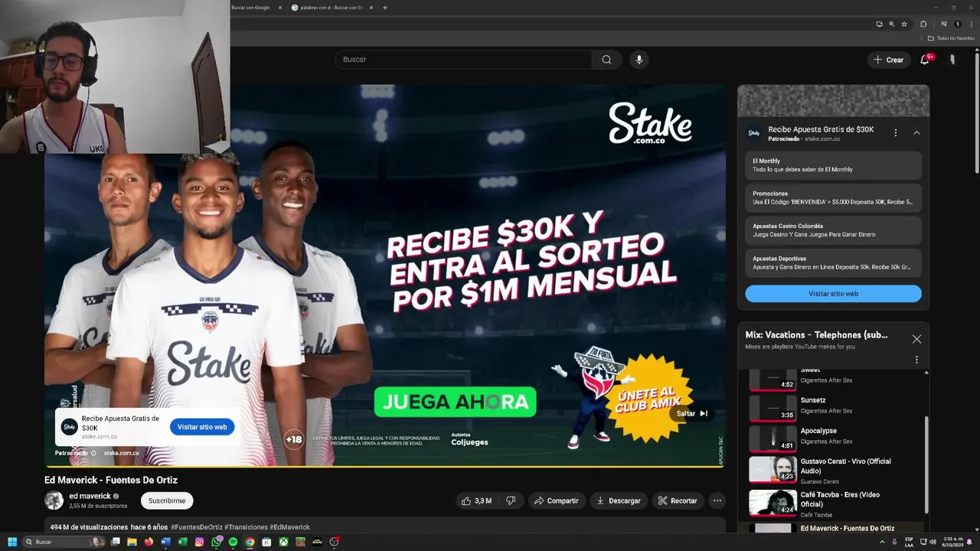Open Chrome profile avatar
The height and width of the screenshot is (551, 980).
click(x=957, y=24)
